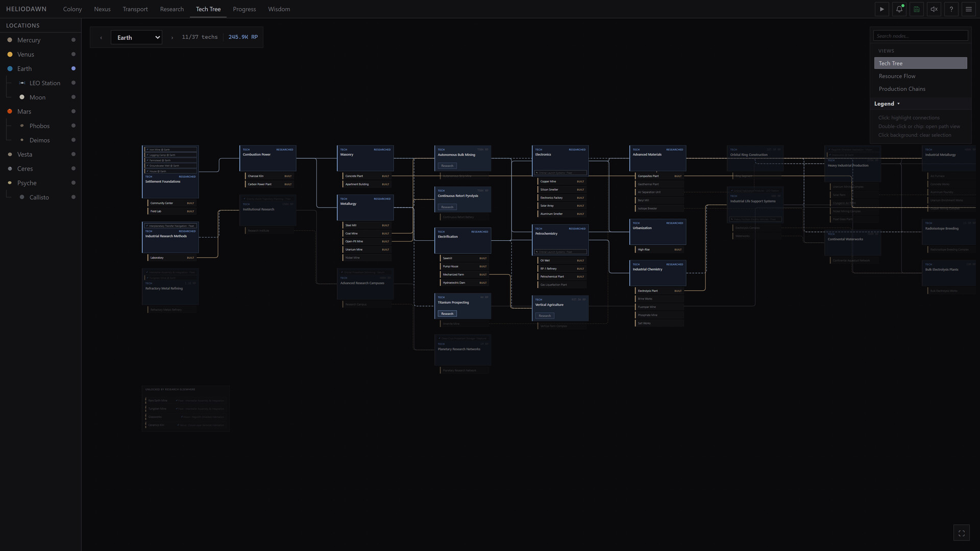Open the Research tab

172,9
